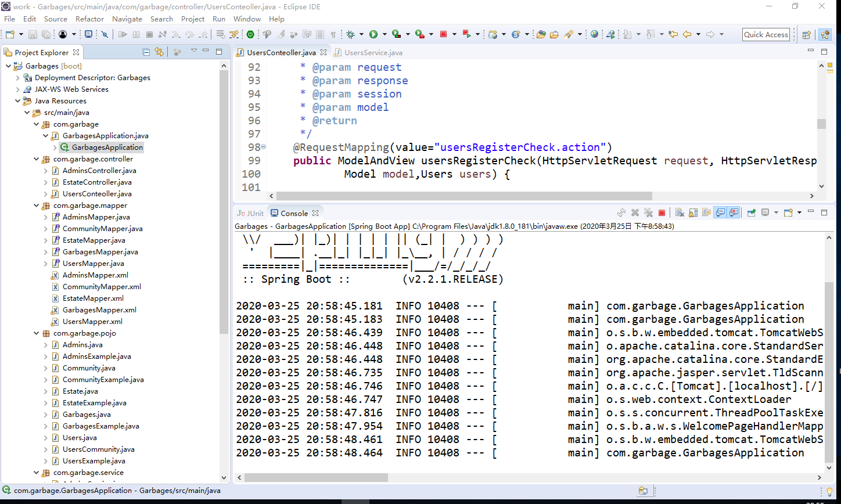841x504 pixels.
Task: Open the Navigate menu
Action: [x=127, y=19]
